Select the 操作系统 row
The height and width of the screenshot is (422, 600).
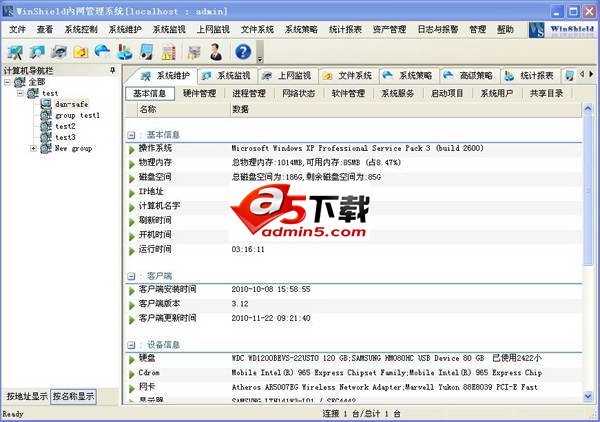click(354, 148)
